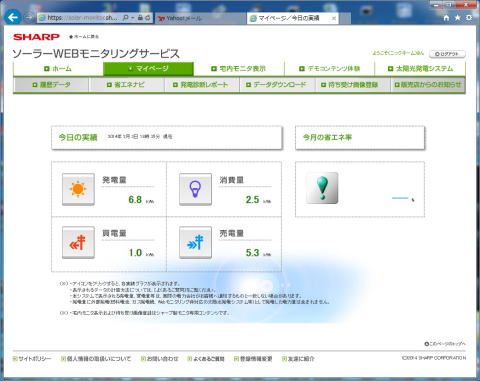Image resolution: width=480 pixels, height=381 pixels.
Task: Click the blue pylon icon for 売電量
Action: [195, 242]
